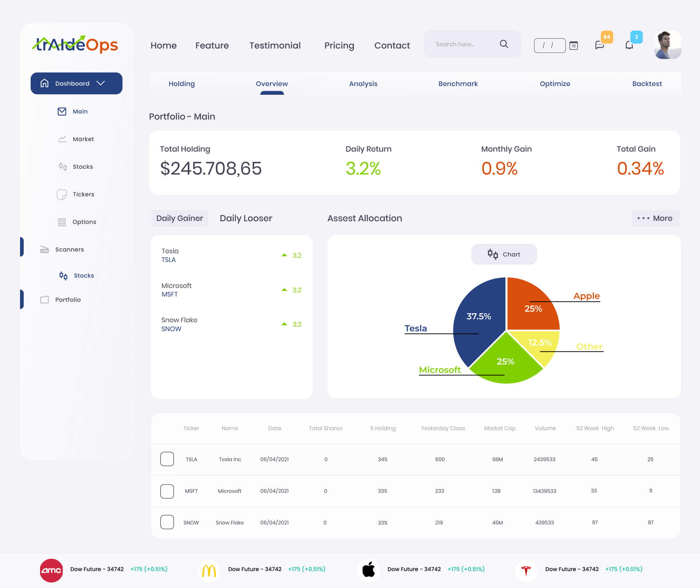
Task: Go to Home in top navigation
Action: coord(163,46)
